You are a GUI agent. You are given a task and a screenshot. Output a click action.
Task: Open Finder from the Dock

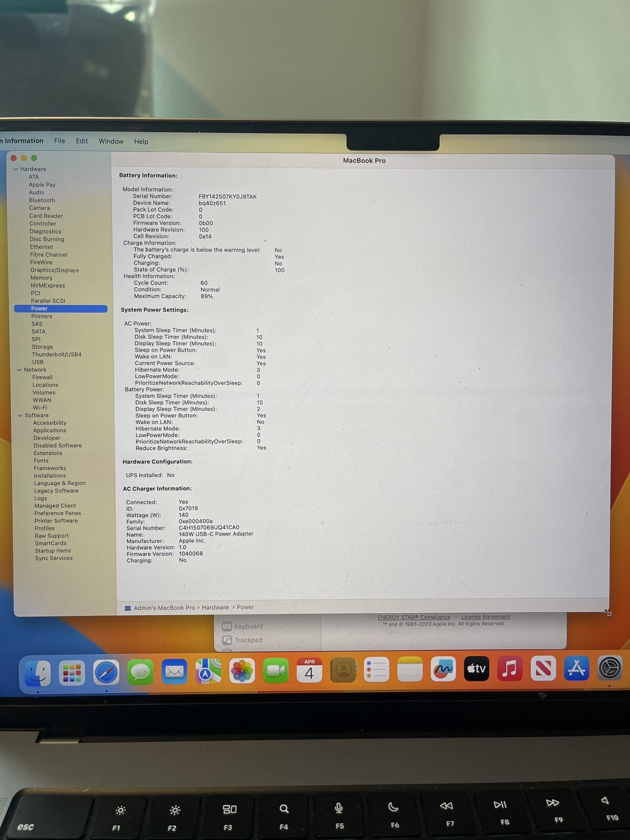(38, 673)
